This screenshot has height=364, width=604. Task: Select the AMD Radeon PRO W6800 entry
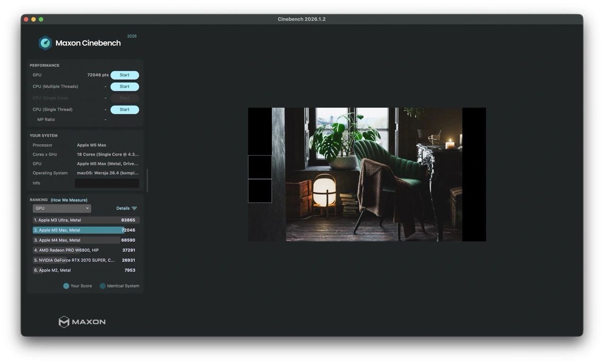pos(86,250)
